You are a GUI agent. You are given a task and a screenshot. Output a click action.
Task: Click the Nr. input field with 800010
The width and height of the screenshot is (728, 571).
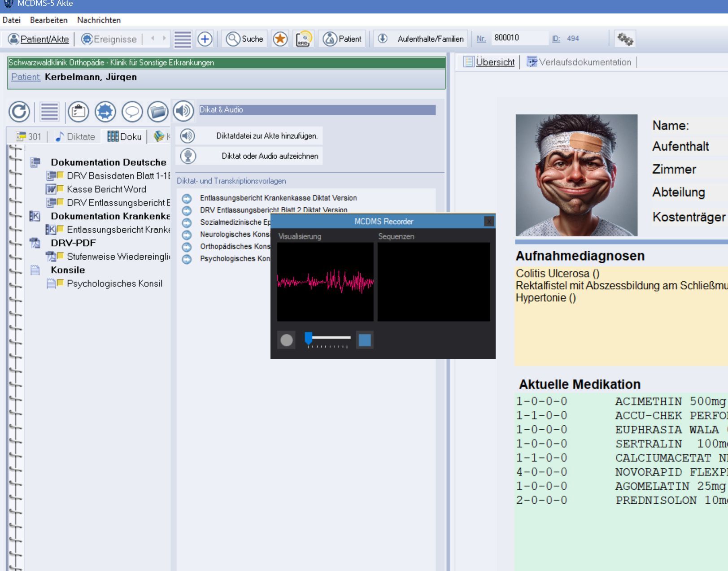coord(519,38)
